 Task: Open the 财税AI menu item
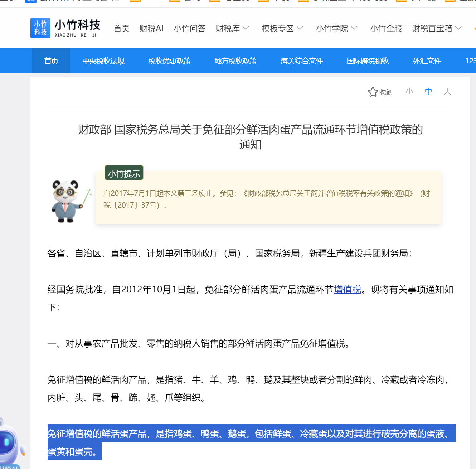click(x=151, y=28)
